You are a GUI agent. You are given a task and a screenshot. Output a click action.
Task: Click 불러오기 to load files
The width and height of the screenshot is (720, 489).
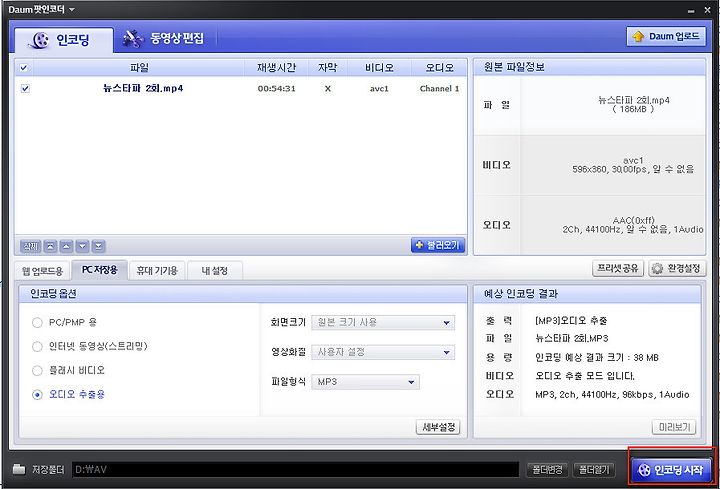[x=438, y=245]
